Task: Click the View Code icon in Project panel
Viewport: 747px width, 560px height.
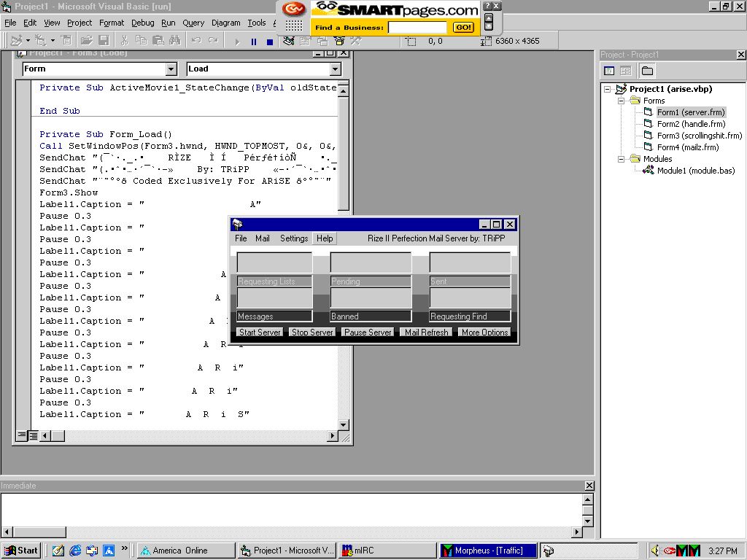Action: pos(609,71)
